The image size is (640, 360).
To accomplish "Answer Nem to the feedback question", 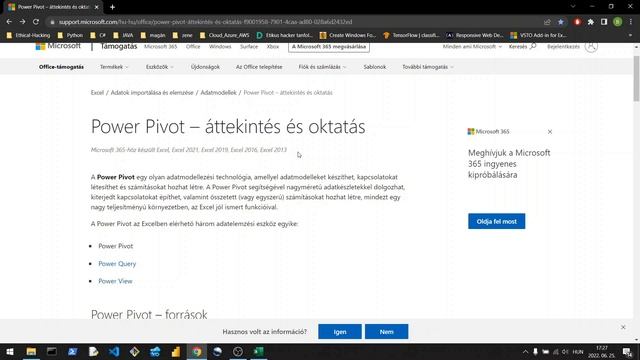I will point(386,332).
